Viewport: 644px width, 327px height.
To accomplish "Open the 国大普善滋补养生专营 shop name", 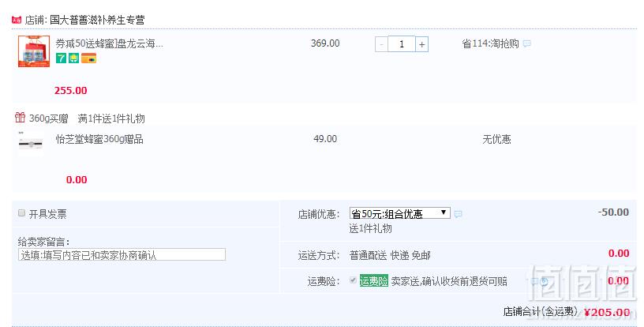I will click(x=97, y=20).
